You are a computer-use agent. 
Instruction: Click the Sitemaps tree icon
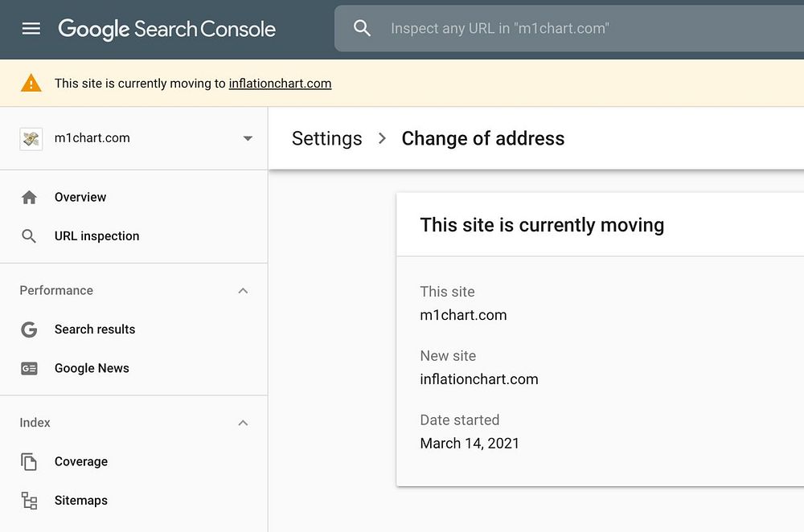[30, 501]
